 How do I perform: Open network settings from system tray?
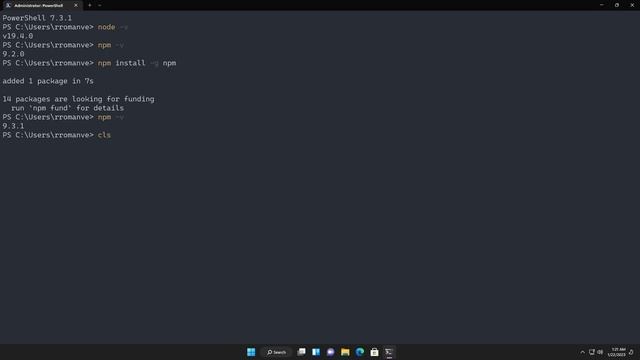click(x=592, y=352)
